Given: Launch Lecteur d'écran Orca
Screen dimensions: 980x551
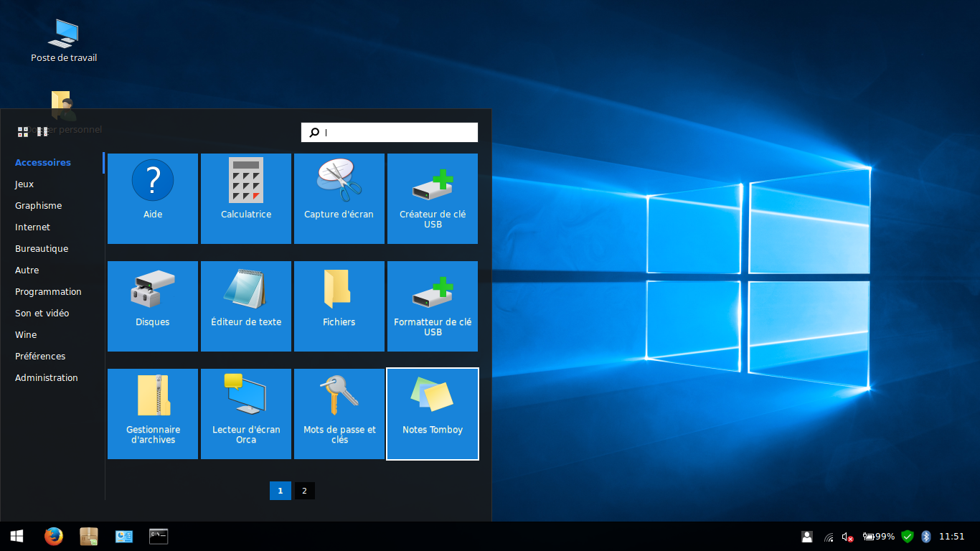Looking at the screenshot, I should coord(246,414).
